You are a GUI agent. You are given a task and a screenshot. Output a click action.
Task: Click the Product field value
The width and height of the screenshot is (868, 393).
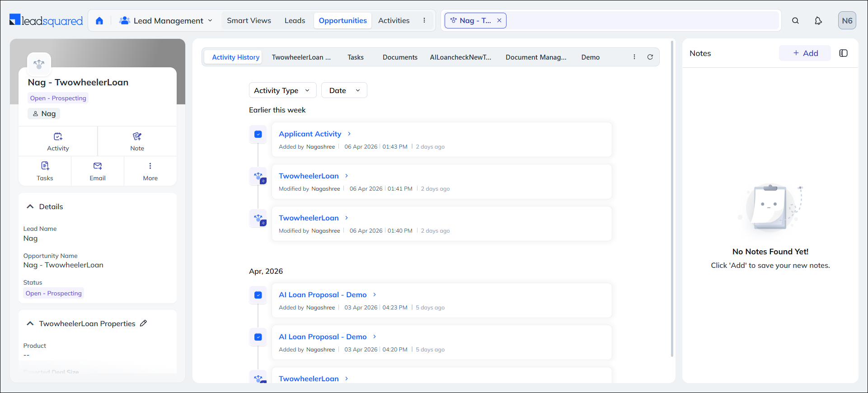(x=26, y=355)
